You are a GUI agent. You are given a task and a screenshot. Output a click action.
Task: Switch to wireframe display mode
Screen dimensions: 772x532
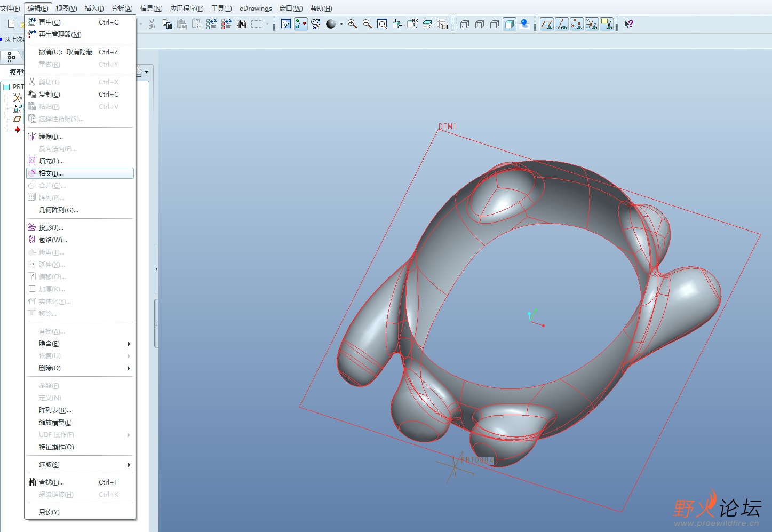[465, 24]
